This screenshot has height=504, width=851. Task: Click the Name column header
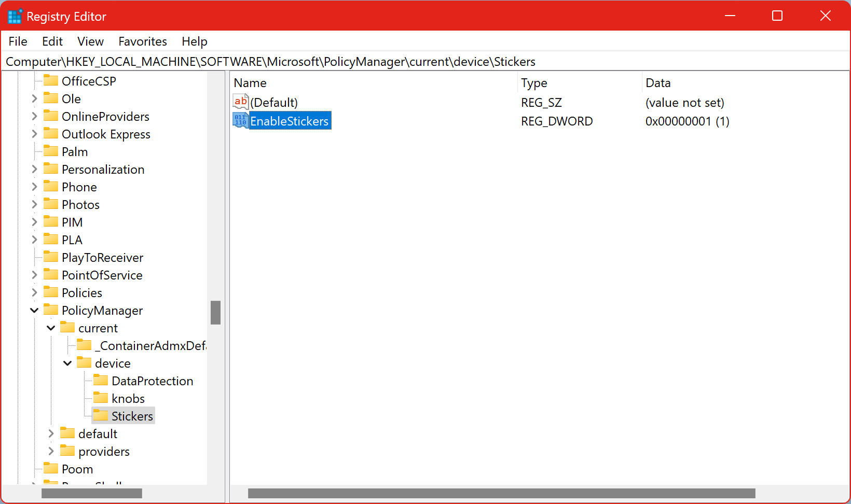coord(374,83)
